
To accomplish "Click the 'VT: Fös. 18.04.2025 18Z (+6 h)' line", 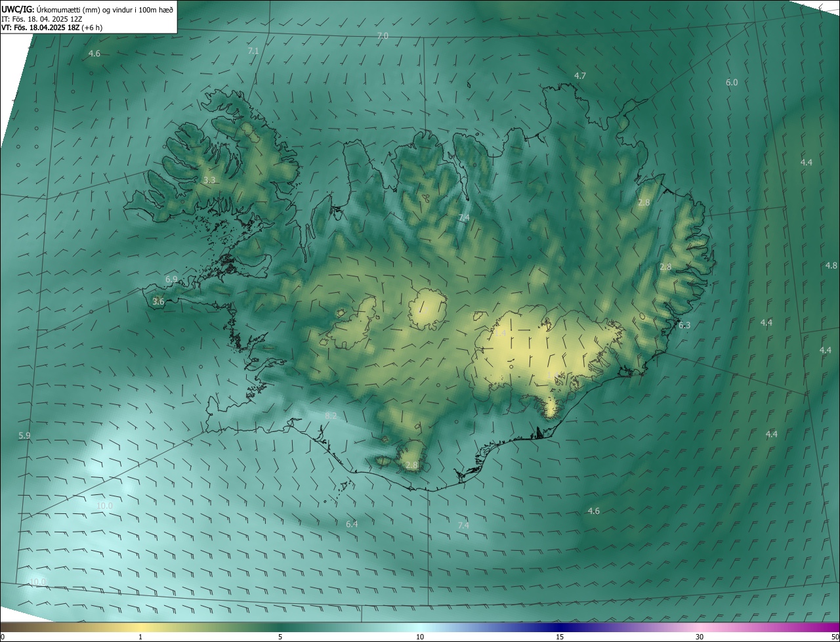I will (52, 28).
